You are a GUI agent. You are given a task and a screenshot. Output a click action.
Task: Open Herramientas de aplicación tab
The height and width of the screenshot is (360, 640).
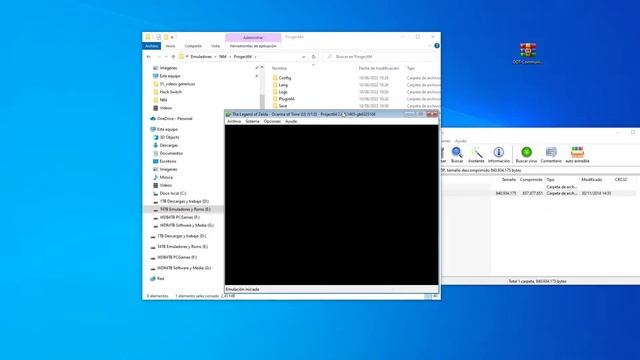[x=253, y=46]
